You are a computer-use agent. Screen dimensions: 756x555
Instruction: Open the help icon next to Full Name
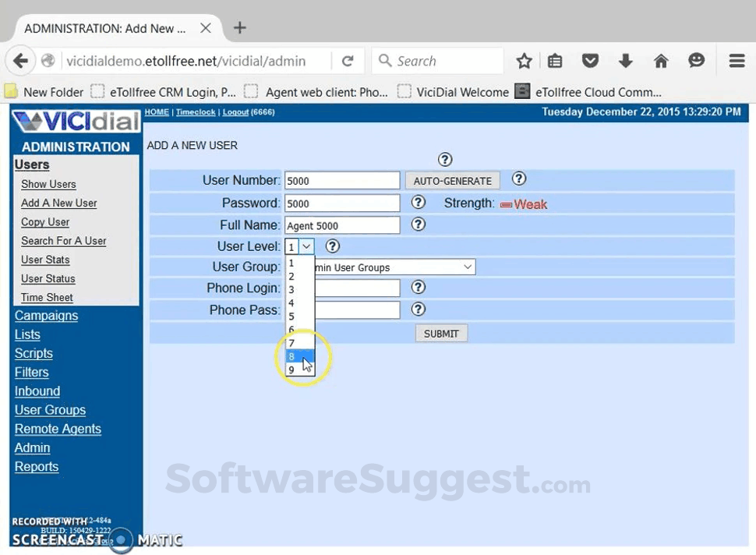[x=419, y=224]
